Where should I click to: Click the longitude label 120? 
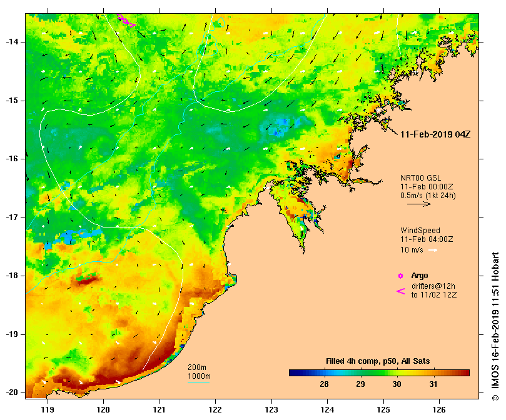point(104,409)
